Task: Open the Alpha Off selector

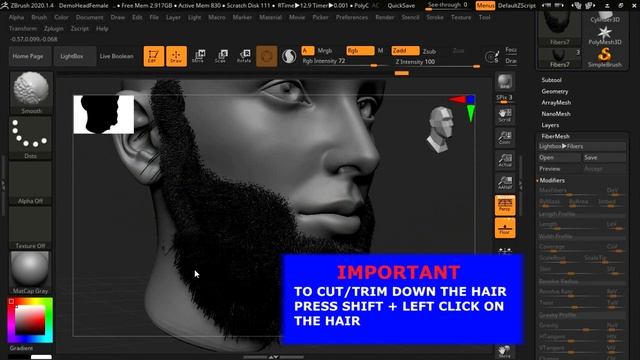Action: [31, 183]
